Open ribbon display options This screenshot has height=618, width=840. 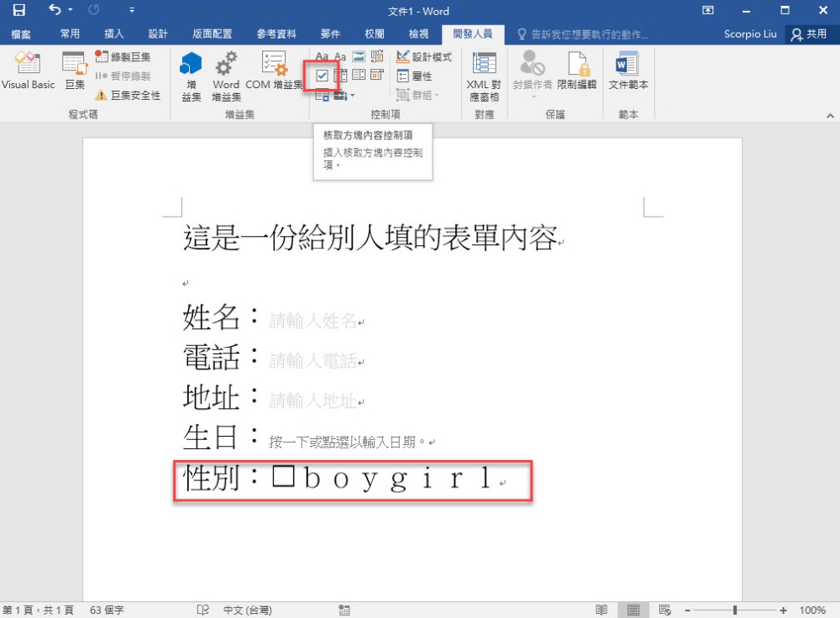(x=707, y=10)
